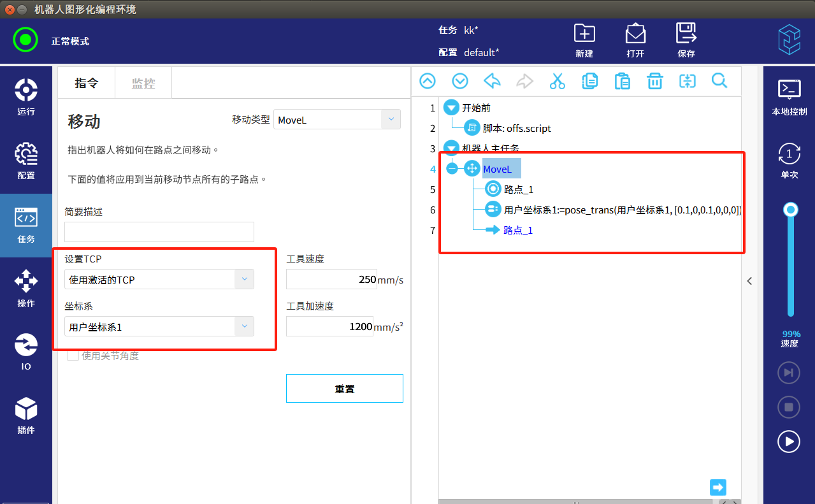The height and width of the screenshot is (504, 815).
Task: Open the IO page in sidebar
Action: tap(26, 352)
